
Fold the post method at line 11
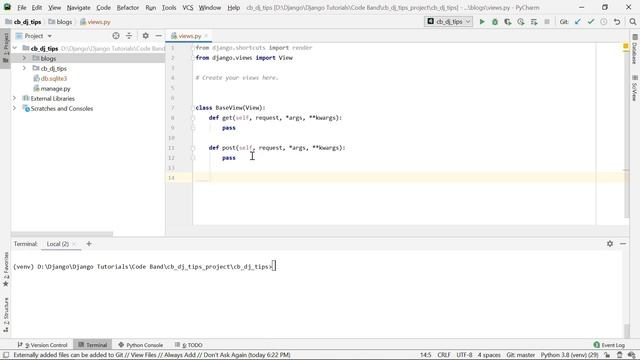(x=193, y=148)
